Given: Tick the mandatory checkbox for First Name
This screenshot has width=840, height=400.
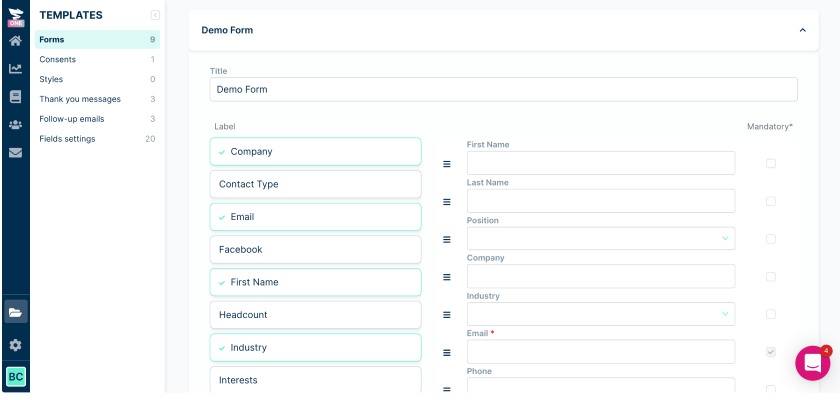Looking at the screenshot, I should (770, 163).
